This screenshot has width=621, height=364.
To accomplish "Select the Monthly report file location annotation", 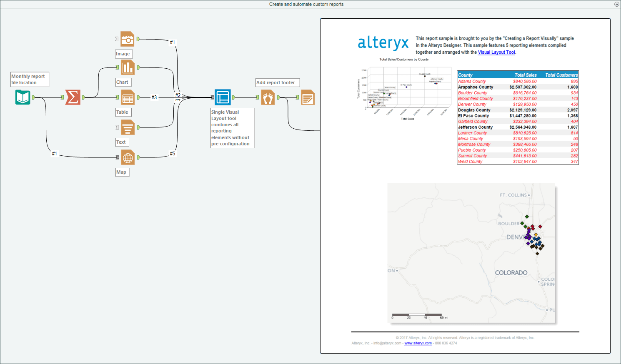I will (x=29, y=79).
